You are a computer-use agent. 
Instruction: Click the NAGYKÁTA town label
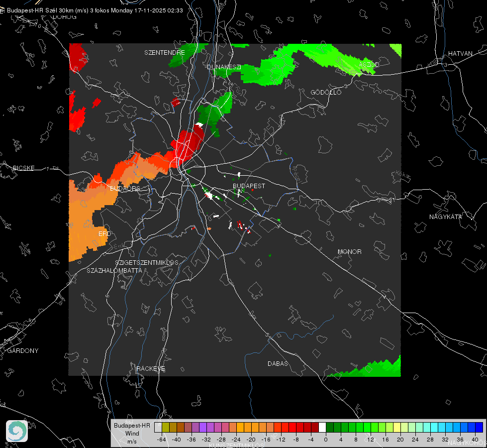tap(445, 217)
